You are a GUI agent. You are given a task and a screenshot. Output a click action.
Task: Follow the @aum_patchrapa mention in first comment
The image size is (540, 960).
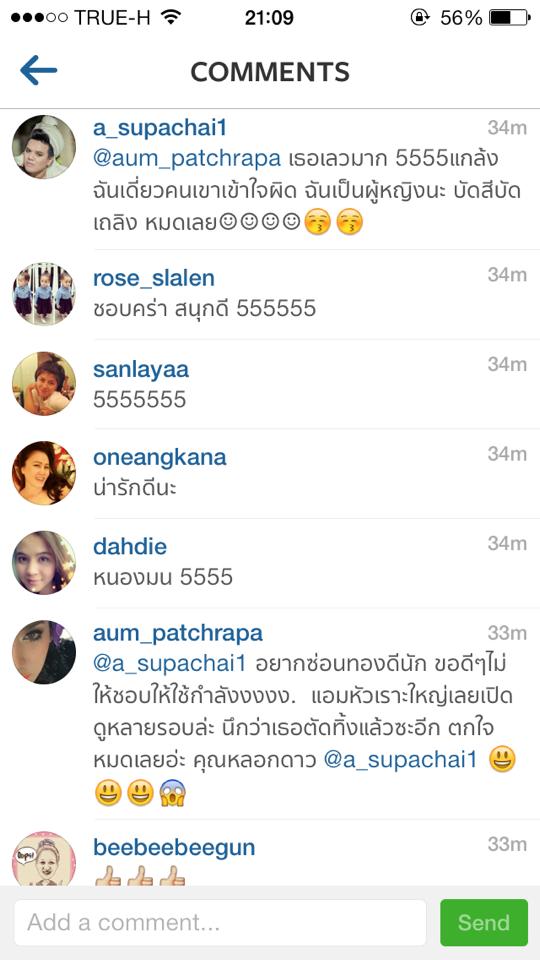[187, 159]
